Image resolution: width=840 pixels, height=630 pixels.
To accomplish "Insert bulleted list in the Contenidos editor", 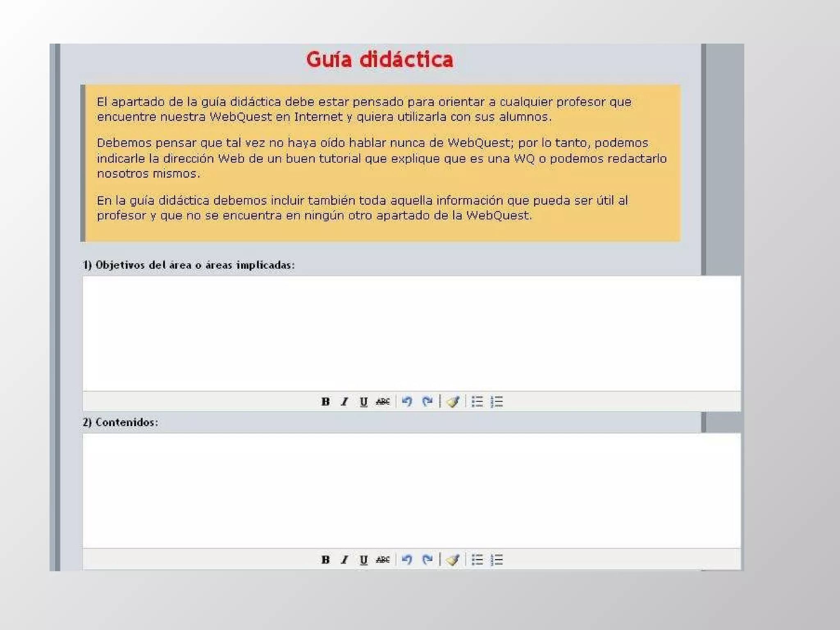I will pyautogui.click(x=477, y=559).
